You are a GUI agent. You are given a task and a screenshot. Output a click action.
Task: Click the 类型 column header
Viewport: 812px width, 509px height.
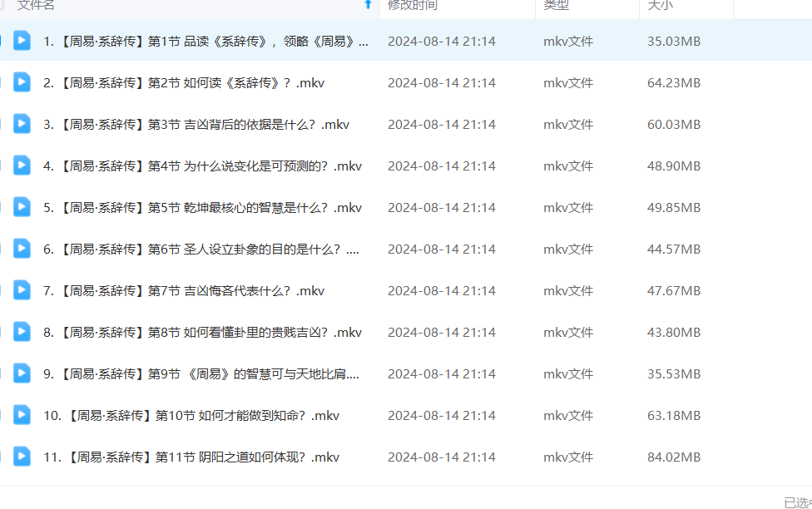coord(557,5)
